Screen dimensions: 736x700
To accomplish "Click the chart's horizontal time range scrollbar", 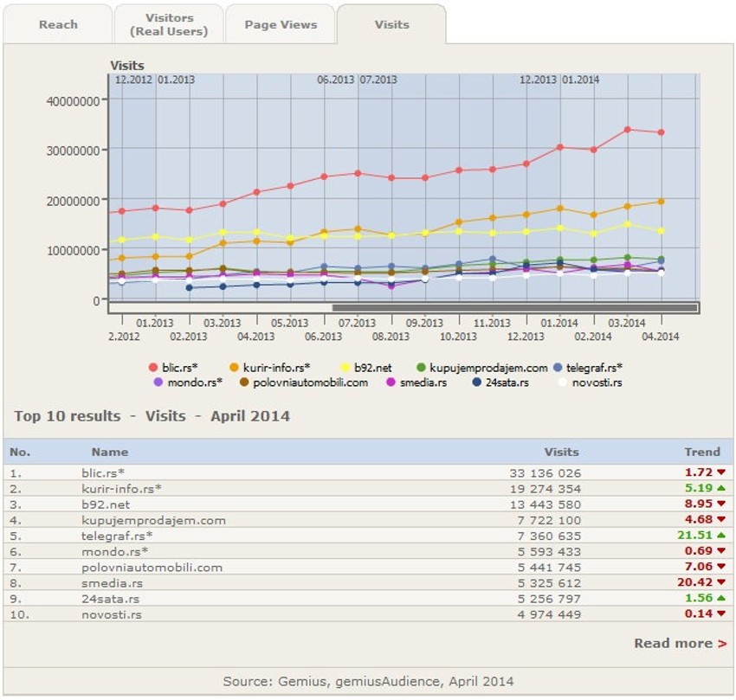I will pyautogui.click(x=514, y=307).
